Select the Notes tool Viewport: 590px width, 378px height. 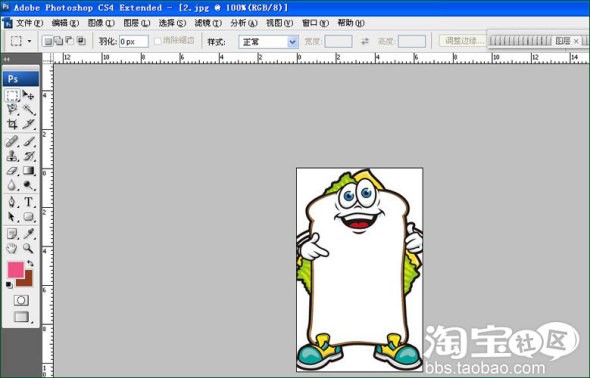point(12,234)
